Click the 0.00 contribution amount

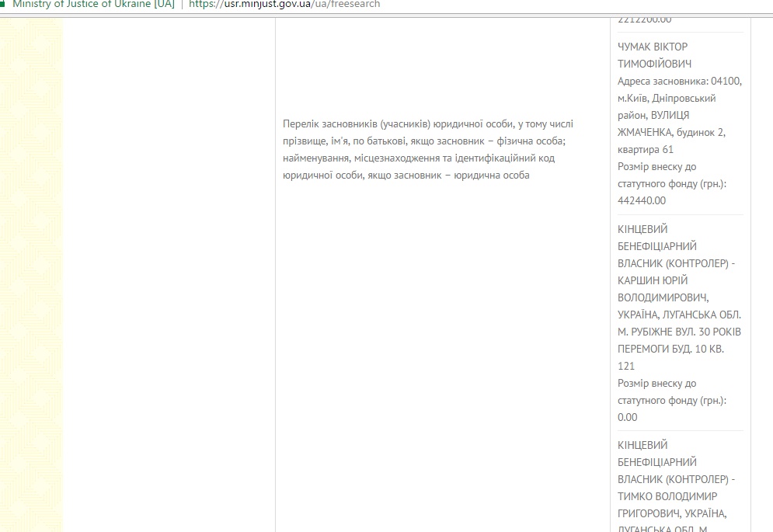tap(628, 417)
